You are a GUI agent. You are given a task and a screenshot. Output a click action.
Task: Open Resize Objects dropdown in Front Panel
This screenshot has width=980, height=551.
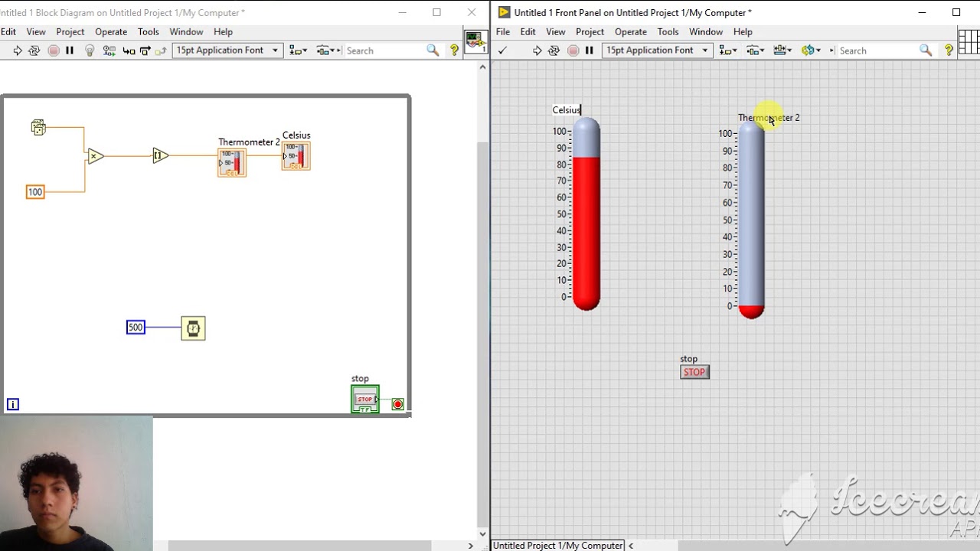pos(782,51)
